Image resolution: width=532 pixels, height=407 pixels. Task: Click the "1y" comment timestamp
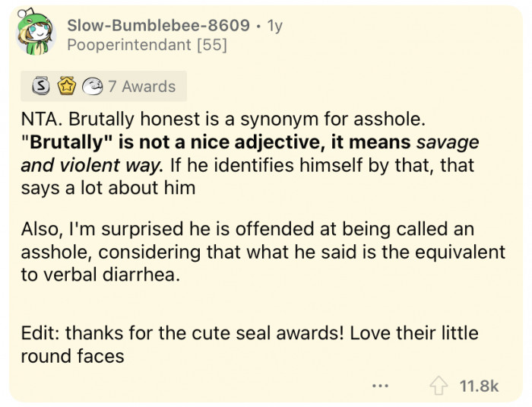tap(273, 25)
